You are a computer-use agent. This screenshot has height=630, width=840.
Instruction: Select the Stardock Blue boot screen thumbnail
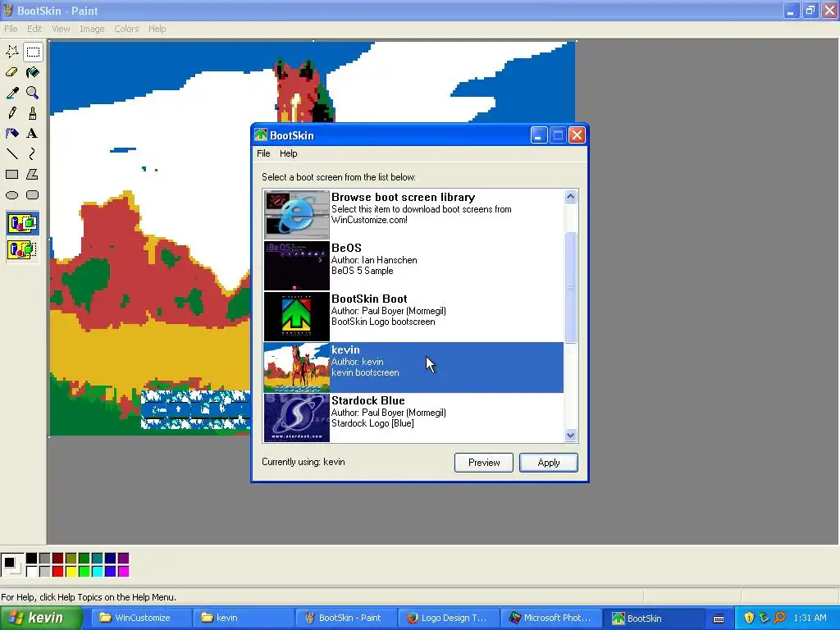pos(296,418)
